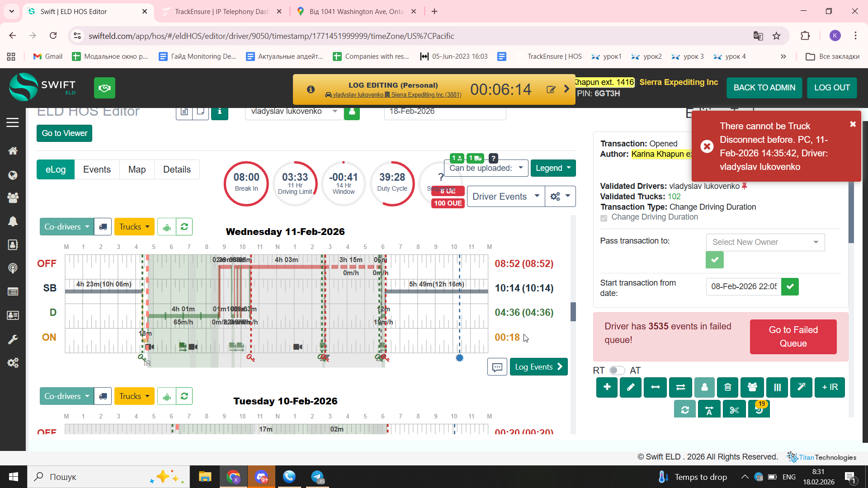This screenshot has width=868, height=488.
Task: Toggle the RT / AT switch
Action: (x=617, y=371)
